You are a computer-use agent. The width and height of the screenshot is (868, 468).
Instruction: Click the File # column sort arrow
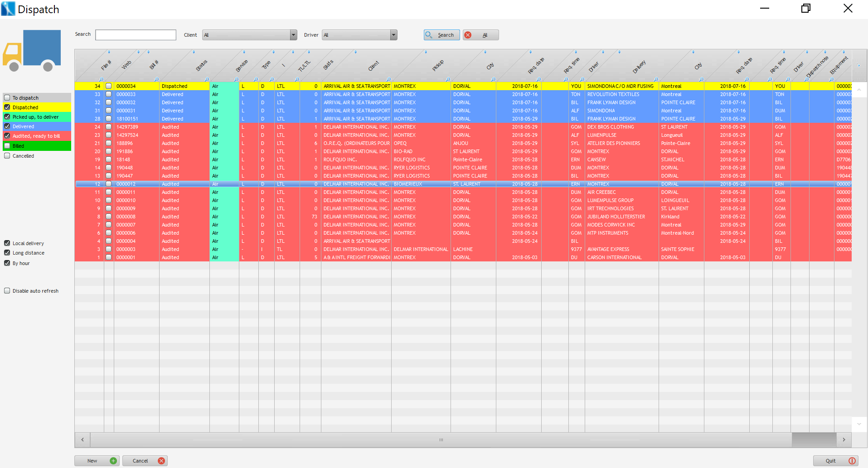coord(109,52)
